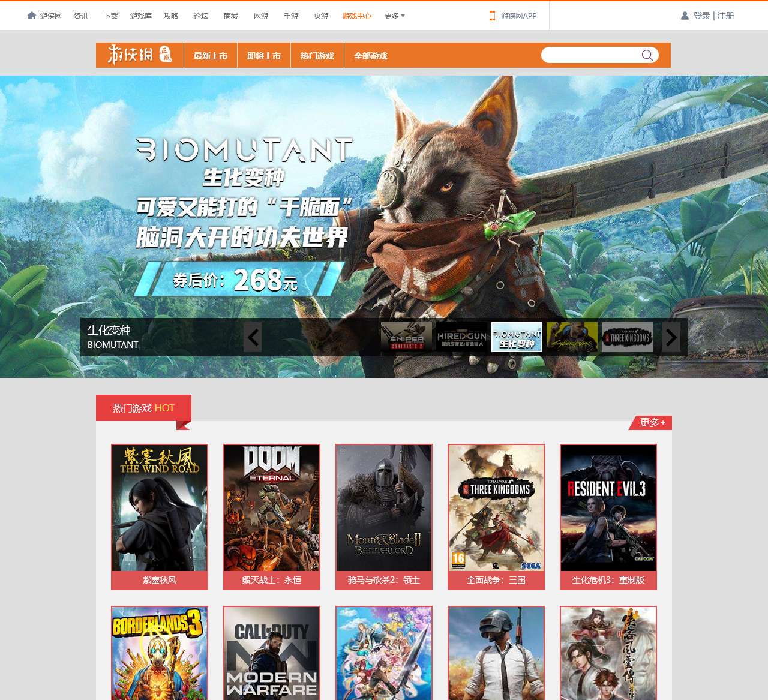Click the 生化危机3：重制版 title label
Screen dimensions: 768x700
click(x=608, y=580)
